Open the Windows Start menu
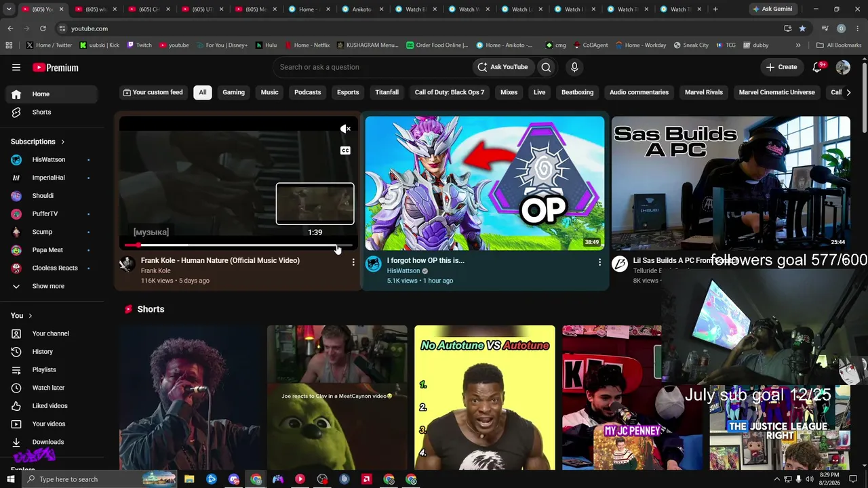The image size is (868, 488). coord(10,479)
